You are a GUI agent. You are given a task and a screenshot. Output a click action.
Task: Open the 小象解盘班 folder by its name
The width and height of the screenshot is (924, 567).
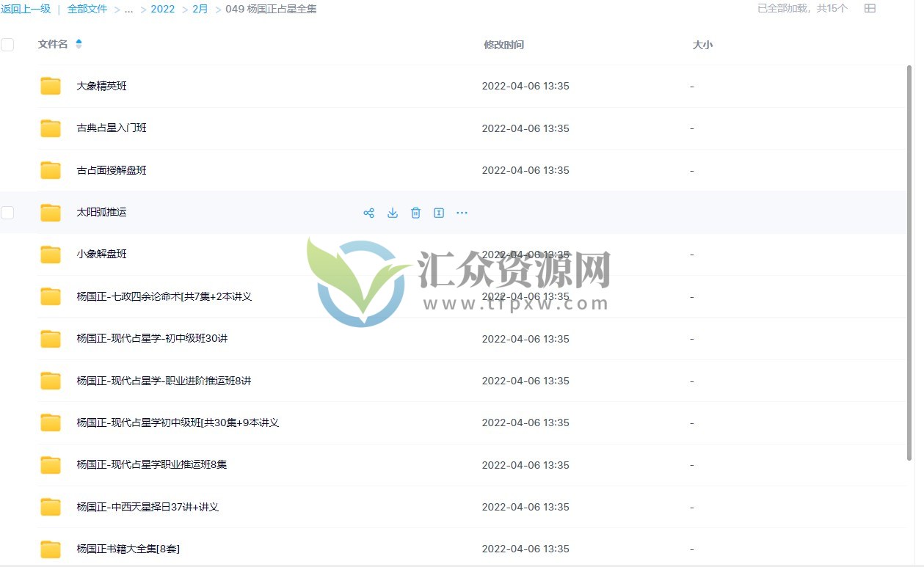[101, 254]
